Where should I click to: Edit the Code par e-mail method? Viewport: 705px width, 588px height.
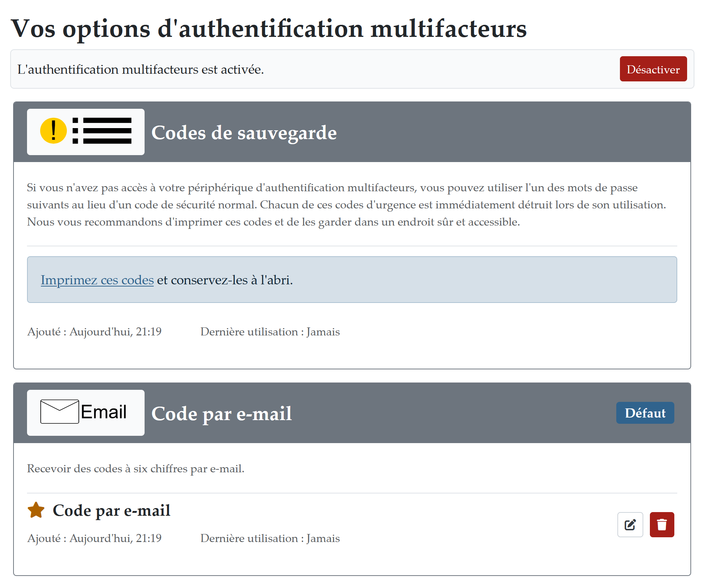click(x=630, y=525)
